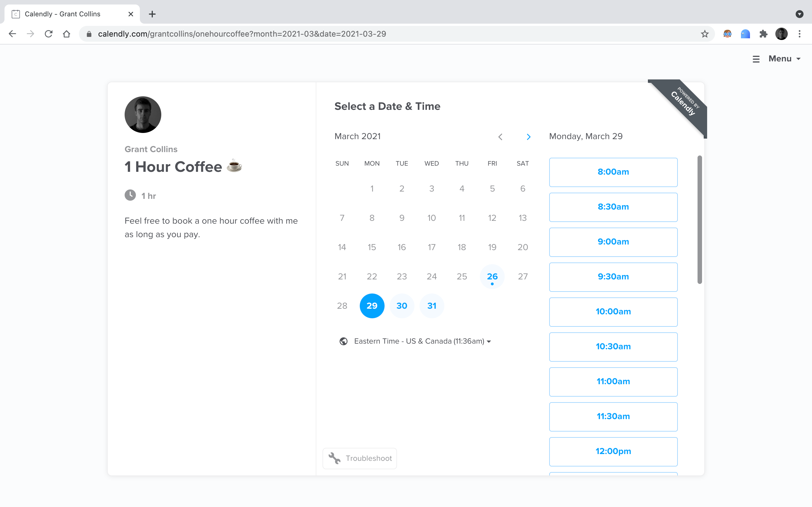Go to previous month with left chevron
Image resolution: width=812 pixels, height=507 pixels.
click(x=500, y=137)
